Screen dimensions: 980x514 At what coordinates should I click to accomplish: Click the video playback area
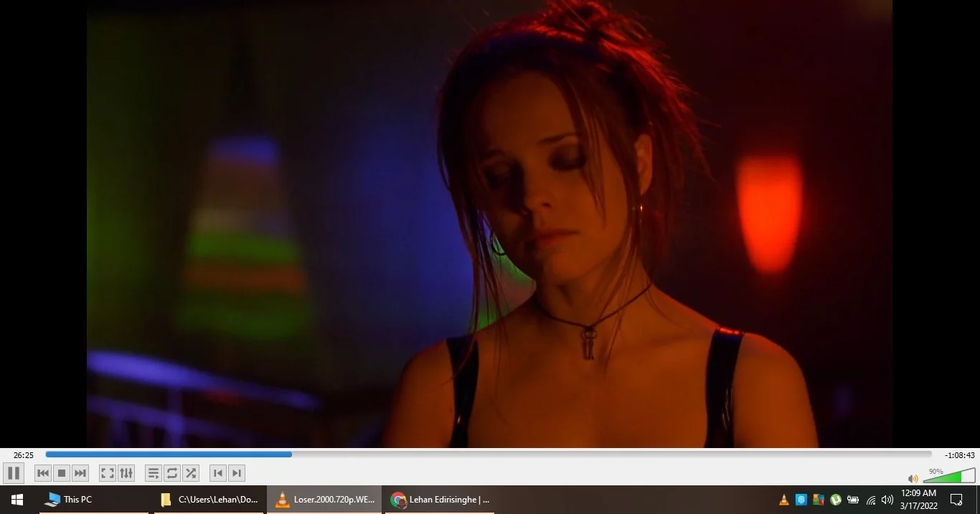pyautogui.click(x=489, y=224)
